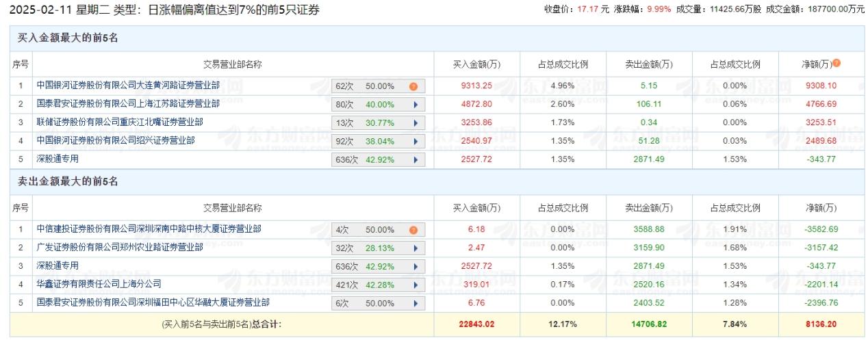Open 广发证券郑州农业路证券营业部 link
868x340 pixels.
[x=120, y=248]
